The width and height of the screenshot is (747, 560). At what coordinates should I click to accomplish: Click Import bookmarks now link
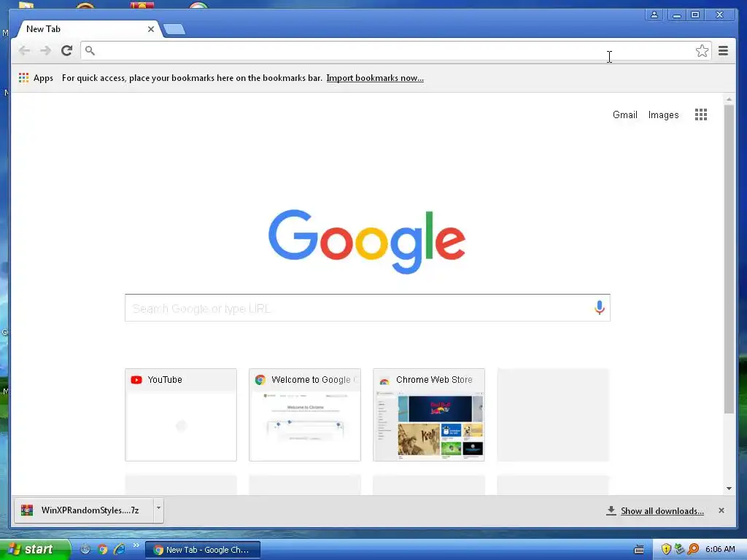click(375, 78)
